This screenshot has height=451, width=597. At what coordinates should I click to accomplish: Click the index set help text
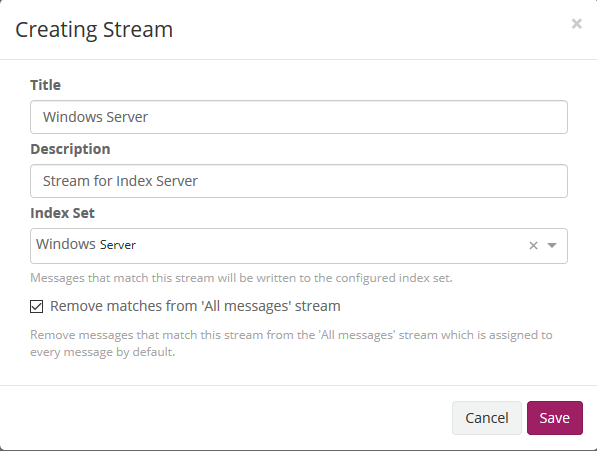(241, 278)
